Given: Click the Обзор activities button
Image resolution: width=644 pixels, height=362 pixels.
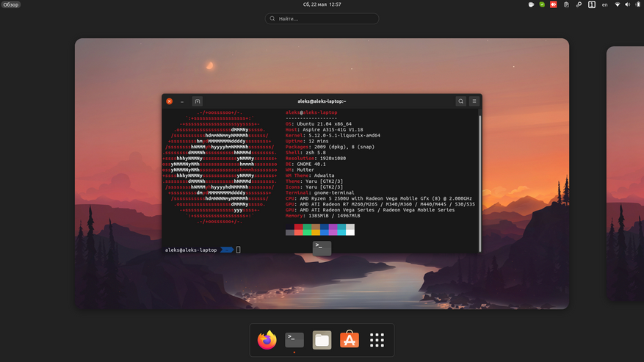Looking at the screenshot, I should pos(11,4).
